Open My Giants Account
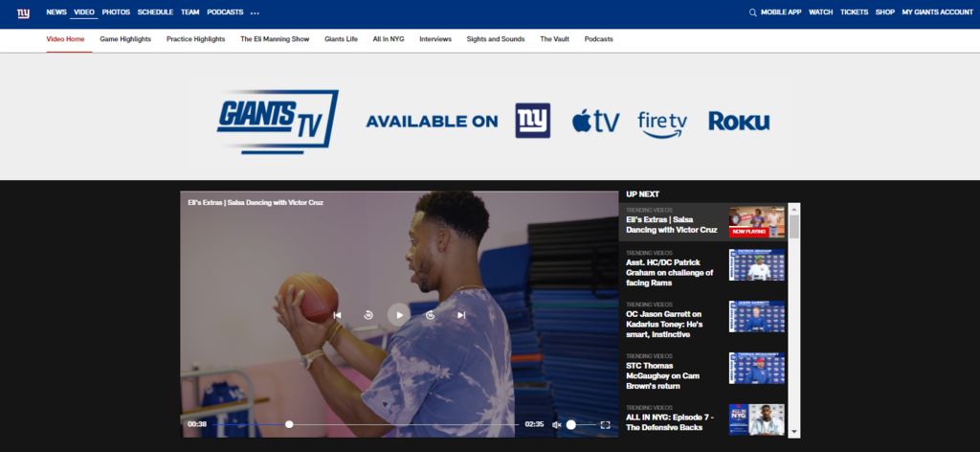980x452 pixels. pyautogui.click(x=937, y=12)
